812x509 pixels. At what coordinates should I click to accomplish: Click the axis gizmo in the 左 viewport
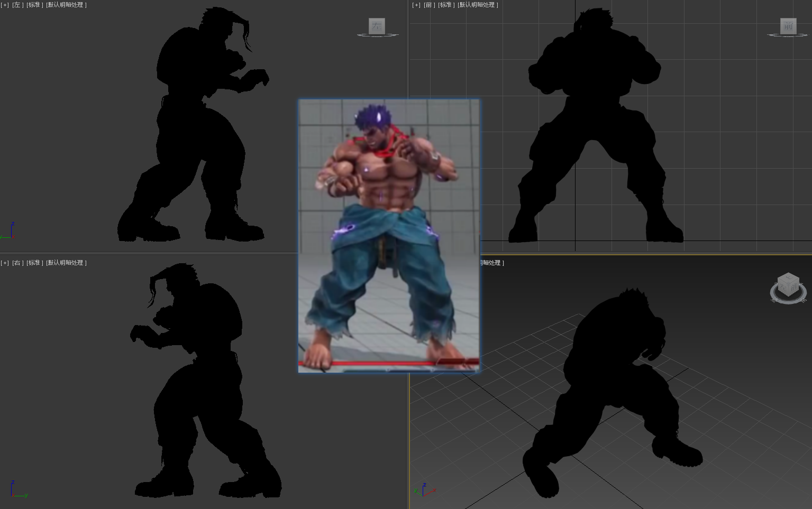point(8,232)
